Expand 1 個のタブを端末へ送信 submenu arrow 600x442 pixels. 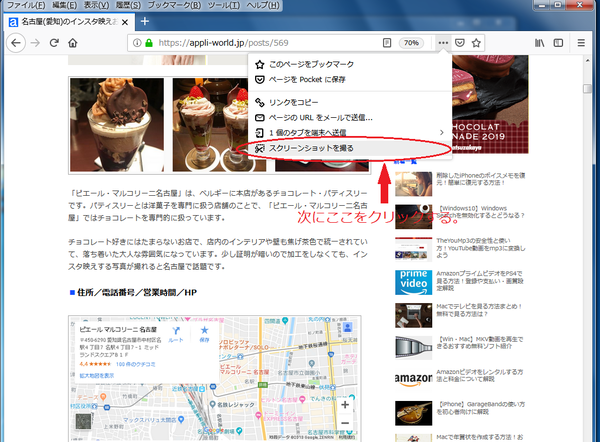pos(442,133)
